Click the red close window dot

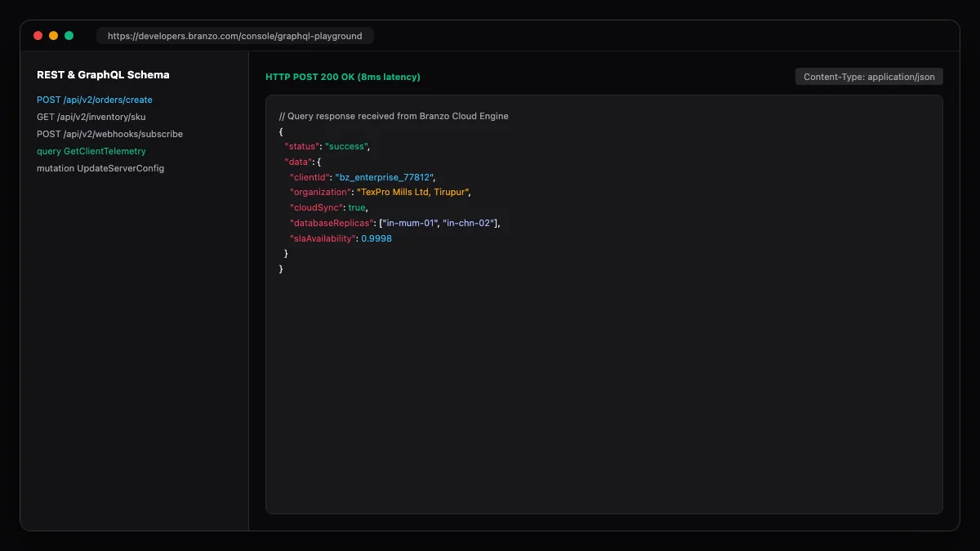coord(38,36)
